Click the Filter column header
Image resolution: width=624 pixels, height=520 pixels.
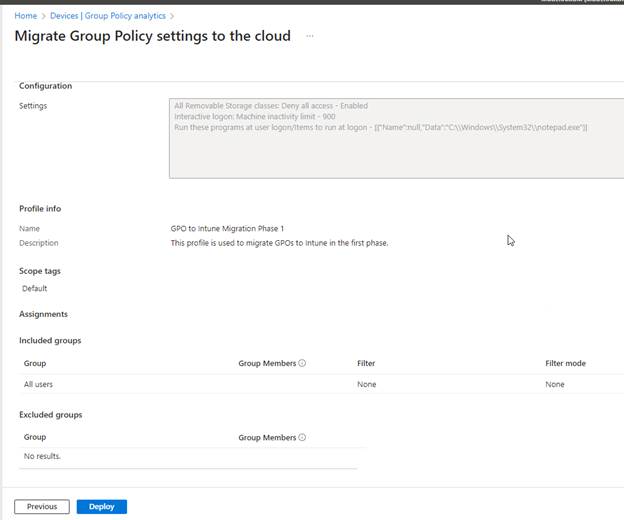point(366,364)
